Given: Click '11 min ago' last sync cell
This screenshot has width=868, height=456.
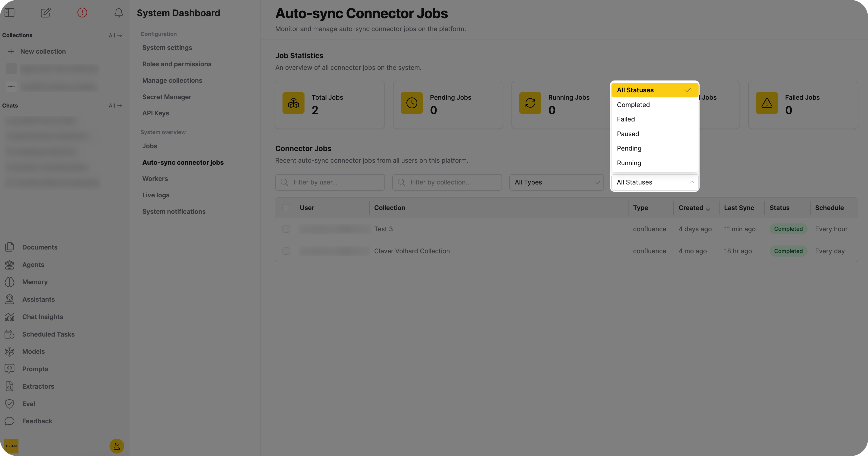Looking at the screenshot, I should 740,229.
